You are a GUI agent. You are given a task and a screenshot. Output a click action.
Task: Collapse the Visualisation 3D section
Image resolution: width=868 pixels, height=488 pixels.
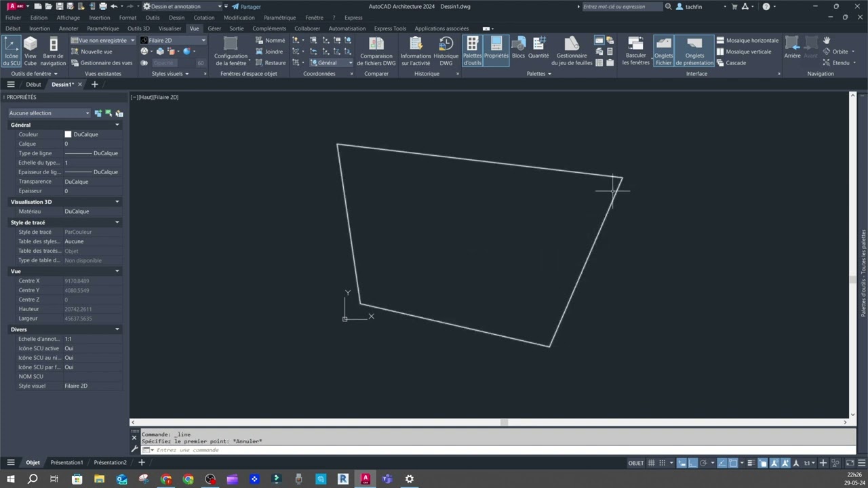[117, 202]
